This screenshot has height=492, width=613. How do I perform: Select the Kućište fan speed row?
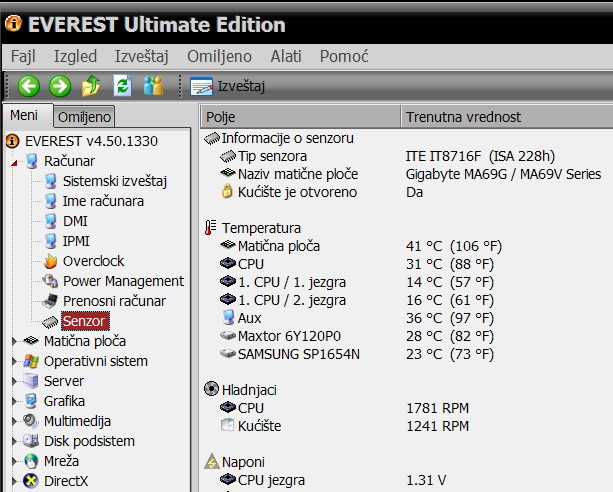[344, 426]
